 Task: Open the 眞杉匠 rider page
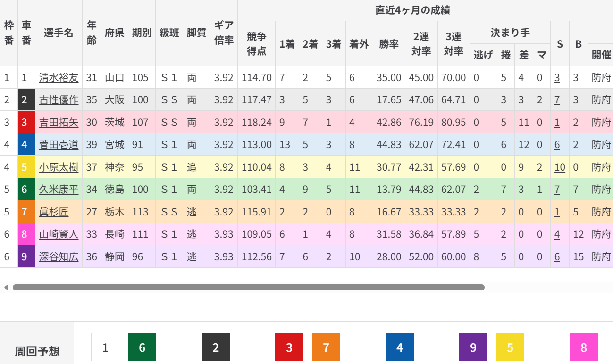coord(53,212)
